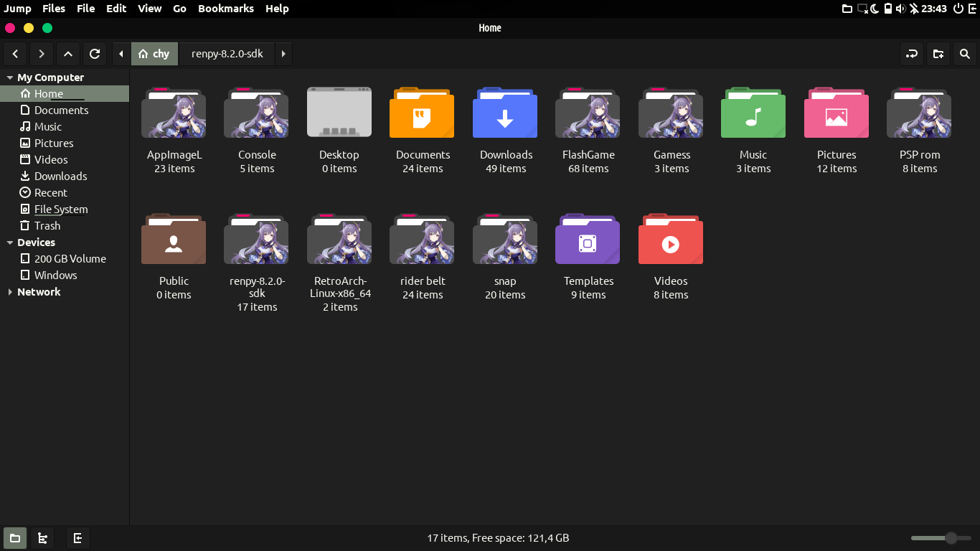Expand the Network section
Image resolution: width=980 pixels, height=551 pixels.
[10, 292]
